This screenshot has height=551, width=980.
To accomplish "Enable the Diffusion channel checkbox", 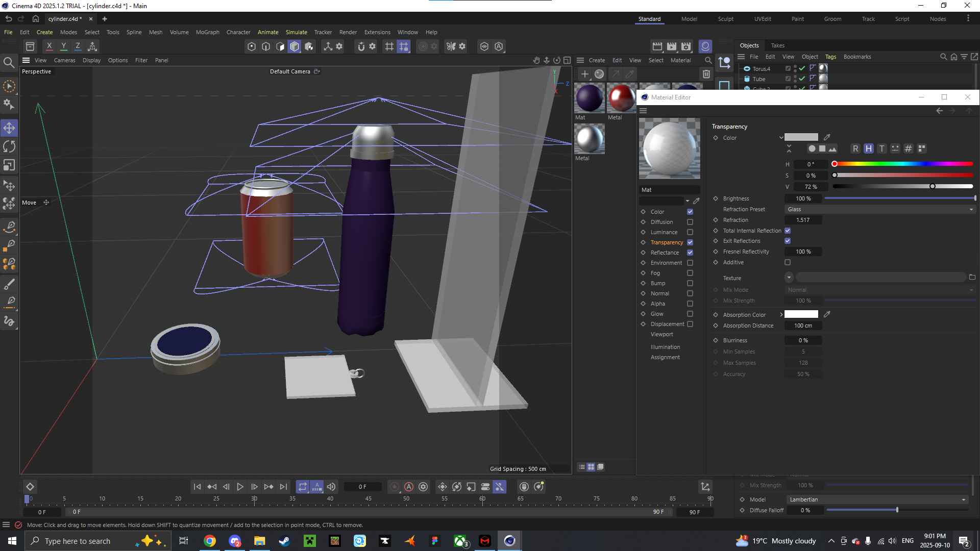I will point(690,222).
